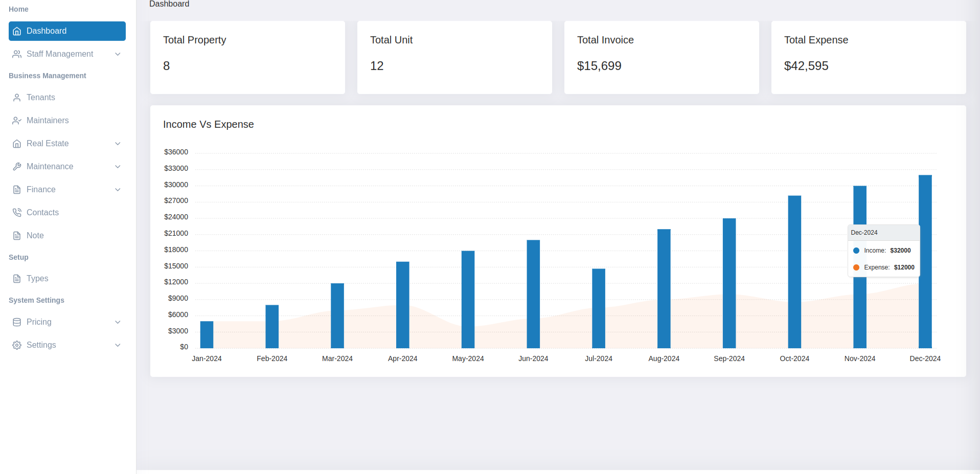Click the Tenants person icon

coord(17,98)
